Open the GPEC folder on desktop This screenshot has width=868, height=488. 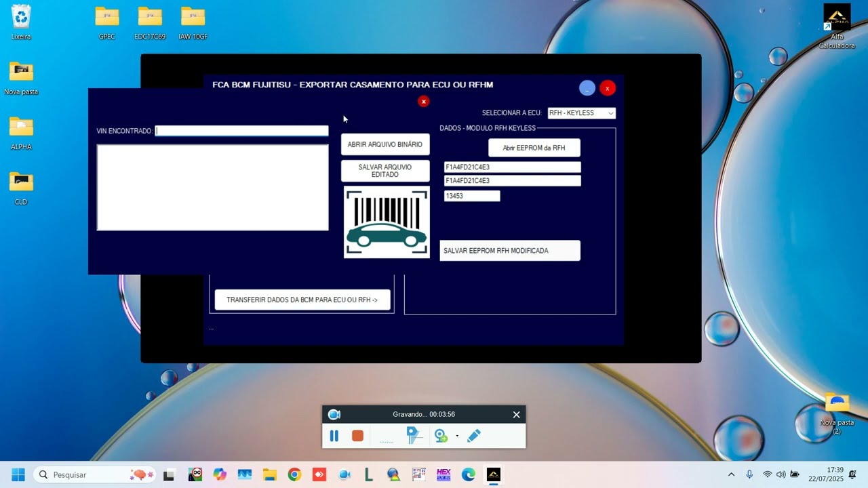coord(107,22)
